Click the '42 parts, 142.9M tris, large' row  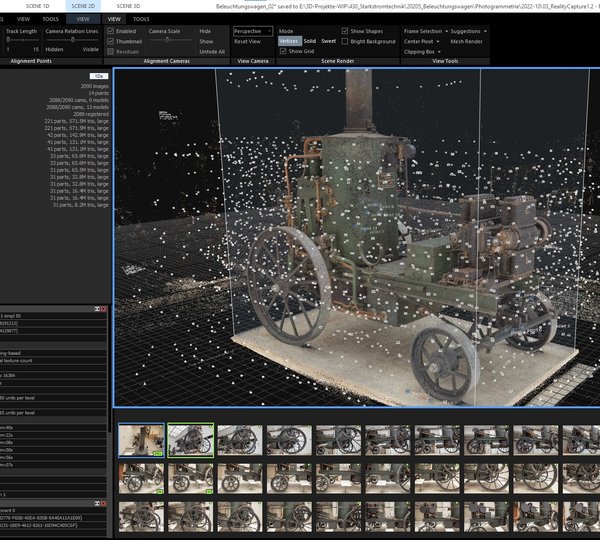pyautogui.click(x=78, y=135)
